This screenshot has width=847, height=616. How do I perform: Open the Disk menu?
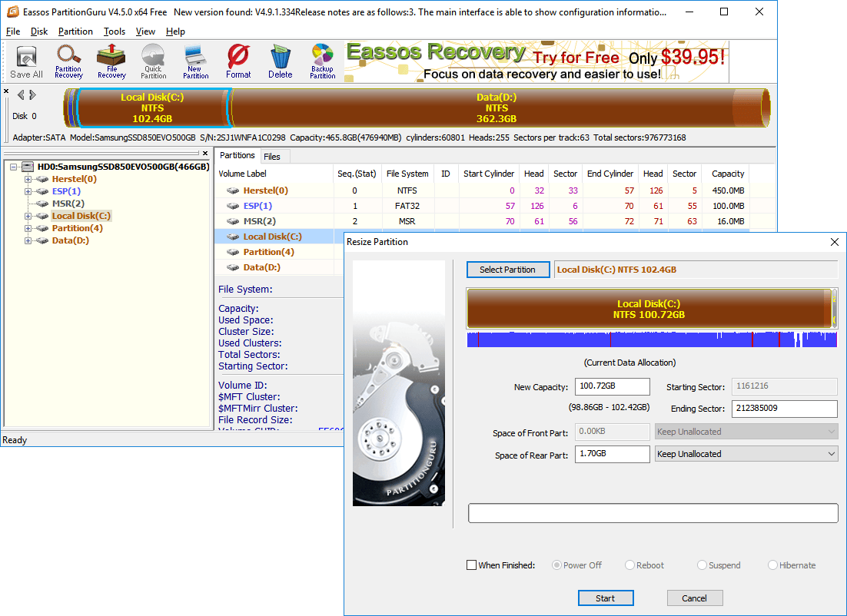39,31
